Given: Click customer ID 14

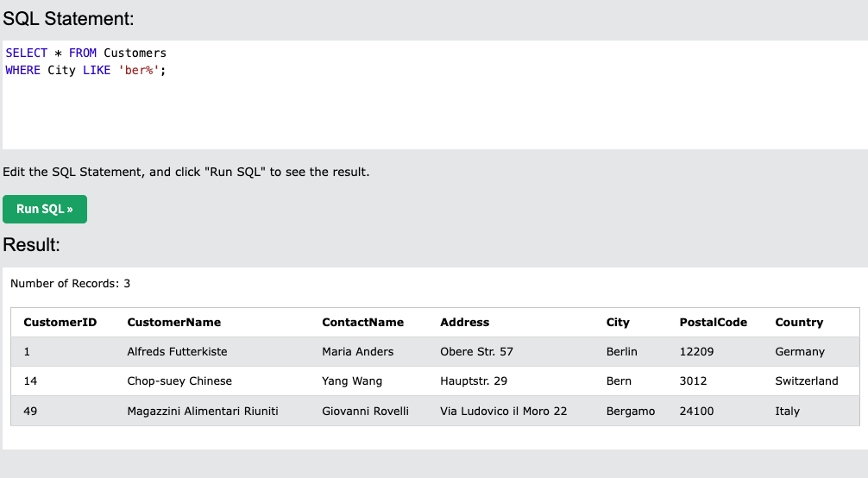Looking at the screenshot, I should [30, 381].
